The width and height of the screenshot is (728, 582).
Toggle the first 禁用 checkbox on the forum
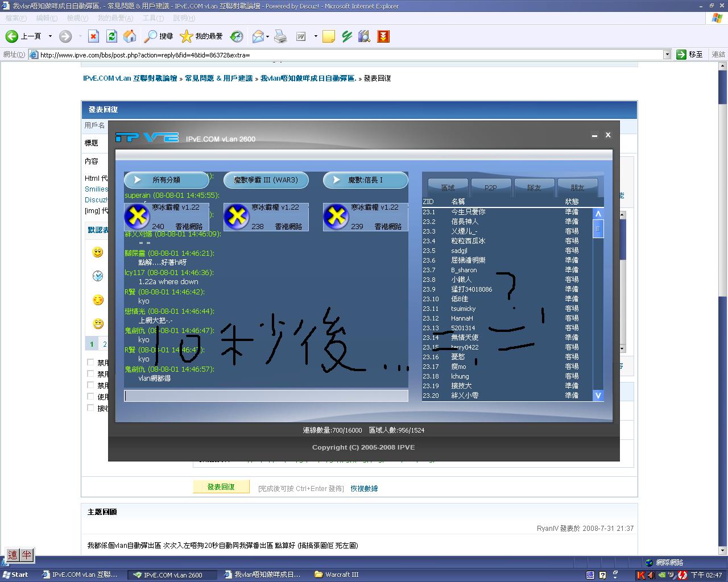click(x=90, y=362)
